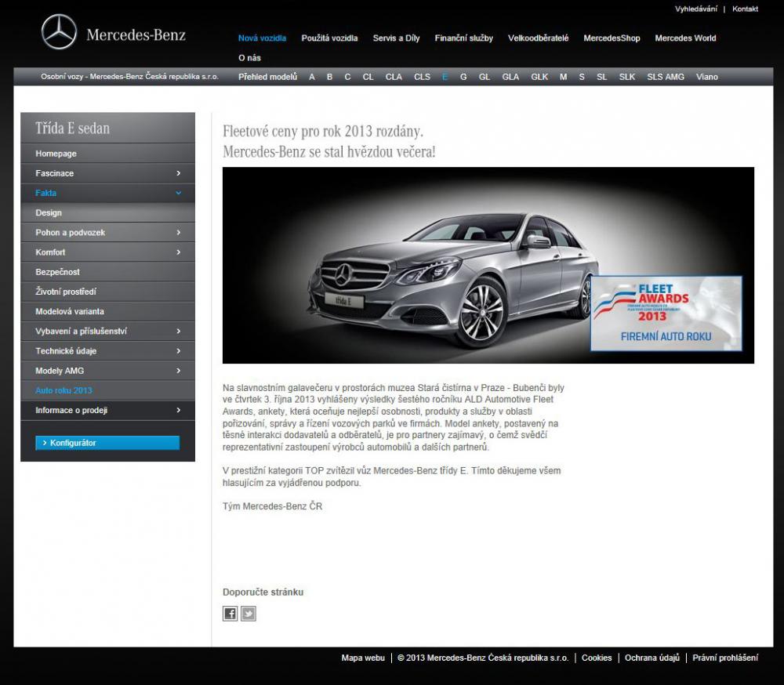Select model class GLA
The image size is (784, 685).
click(510, 77)
